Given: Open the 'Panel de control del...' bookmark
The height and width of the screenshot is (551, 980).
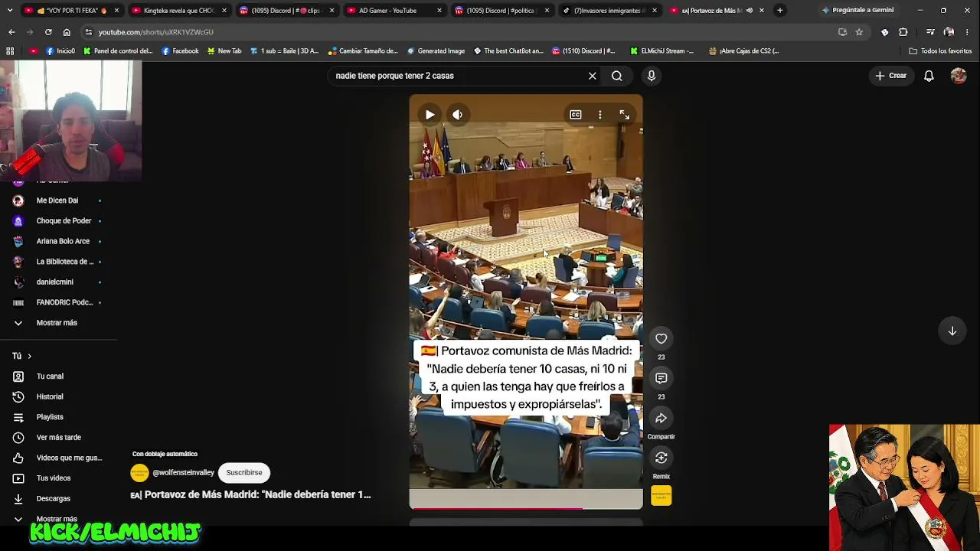Looking at the screenshot, I should (118, 51).
